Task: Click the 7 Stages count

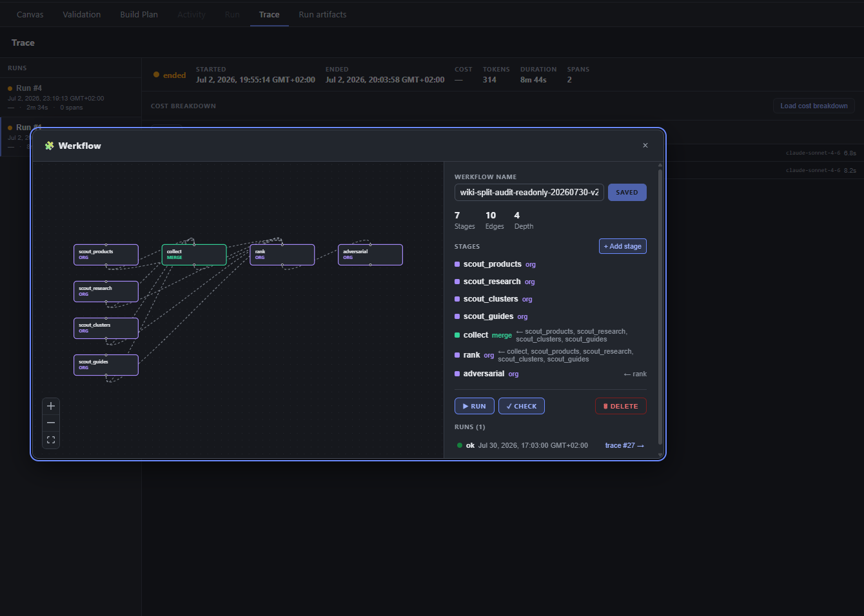Action: click(x=464, y=220)
